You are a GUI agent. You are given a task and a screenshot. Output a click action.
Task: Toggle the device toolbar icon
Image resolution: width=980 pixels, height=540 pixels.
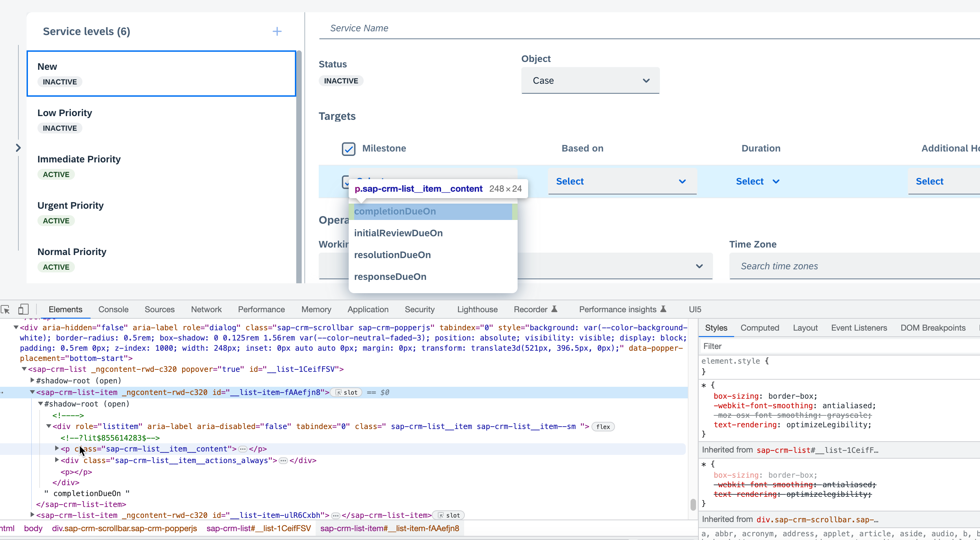[23, 309]
